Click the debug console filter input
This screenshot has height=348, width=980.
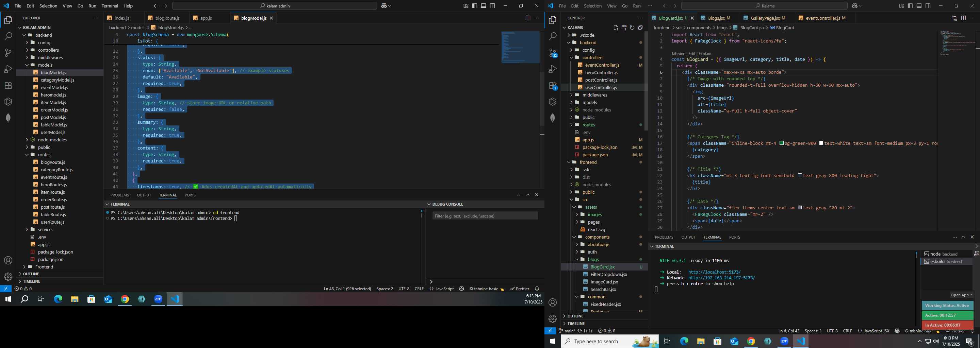coord(485,216)
